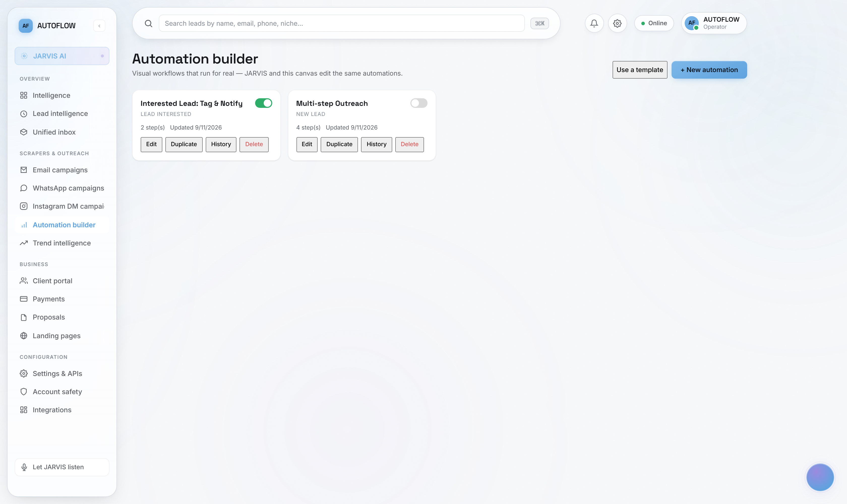View History of Multi-step Outreach
Screen dimensions: 847x504
coord(376,144)
